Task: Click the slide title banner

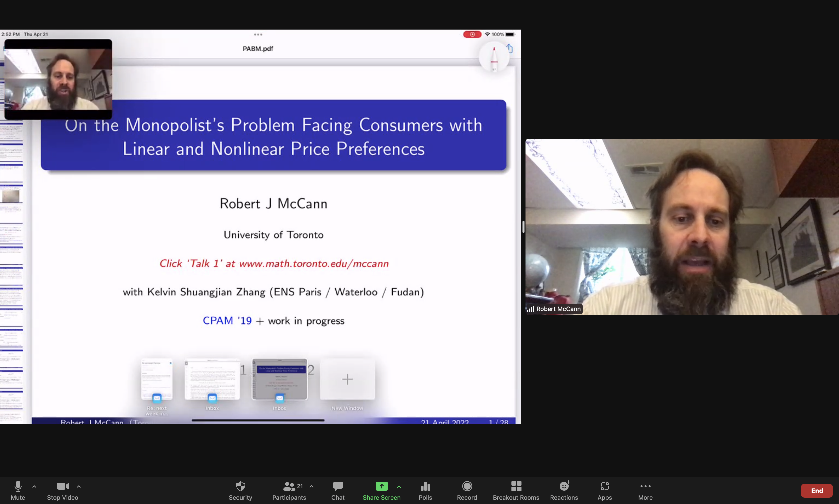Action: (x=273, y=135)
